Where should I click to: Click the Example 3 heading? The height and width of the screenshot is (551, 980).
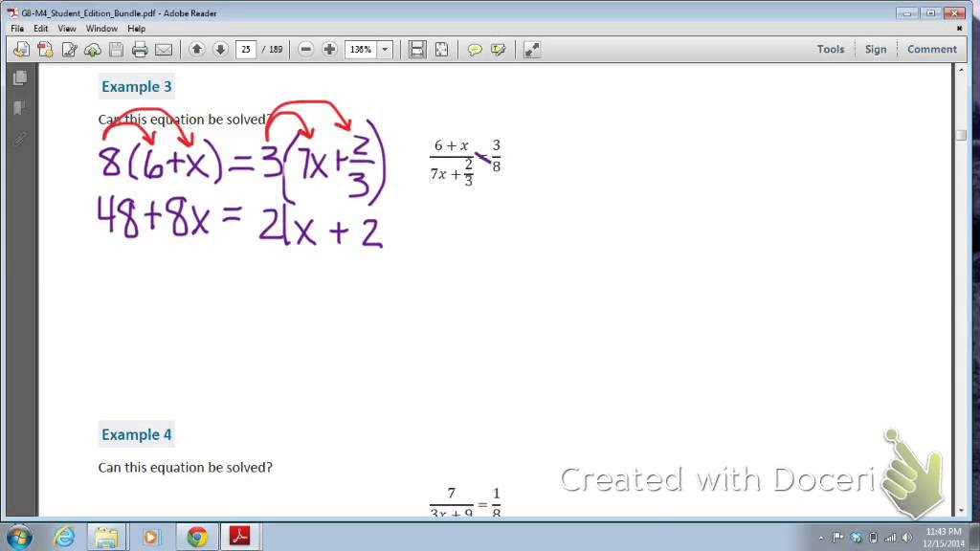coord(136,87)
